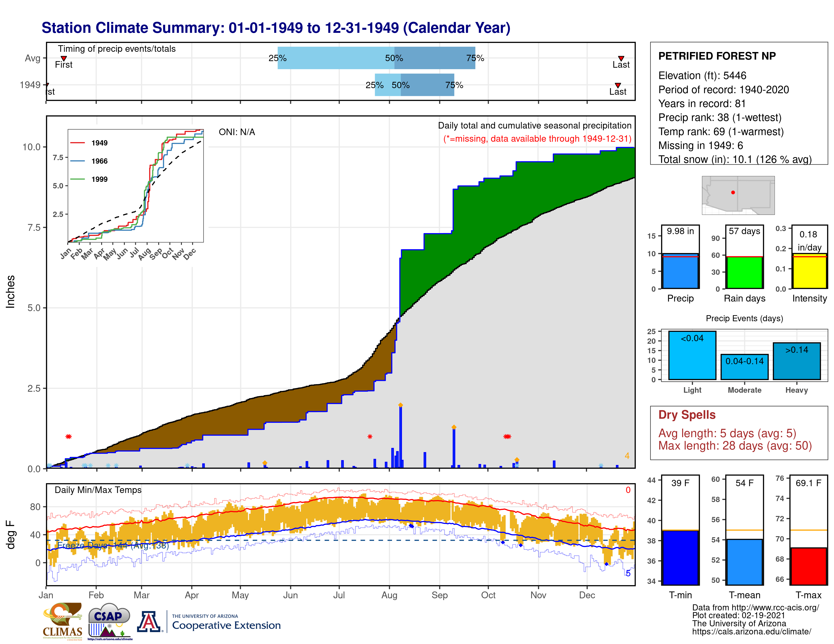Click the University of Arizona 'A' logo
Viewport: 834px width, 644px height.
coord(149,622)
